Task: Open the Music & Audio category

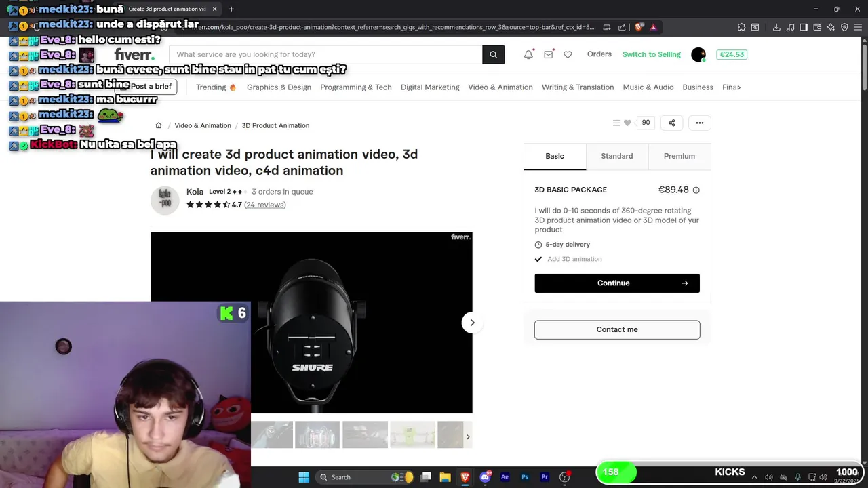Action: (x=648, y=87)
